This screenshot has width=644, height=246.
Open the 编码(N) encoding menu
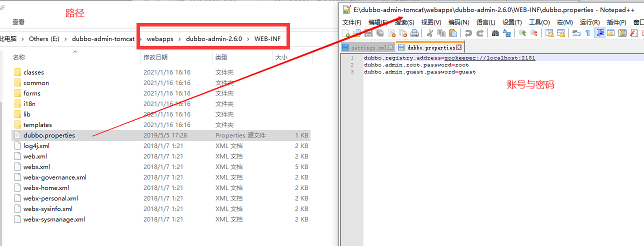point(458,22)
